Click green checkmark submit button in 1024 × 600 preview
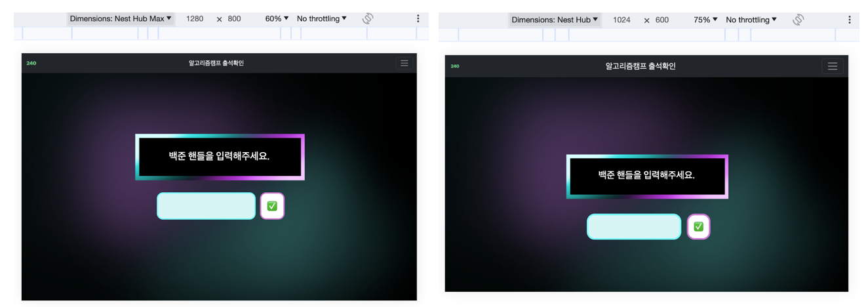This screenshot has width=868, height=307. (699, 226)
